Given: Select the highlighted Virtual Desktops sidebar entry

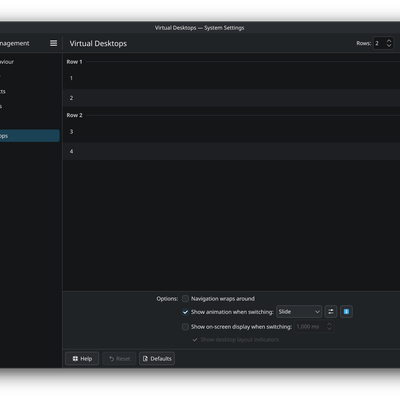Looking at the screenshot, I should point(29,136).
